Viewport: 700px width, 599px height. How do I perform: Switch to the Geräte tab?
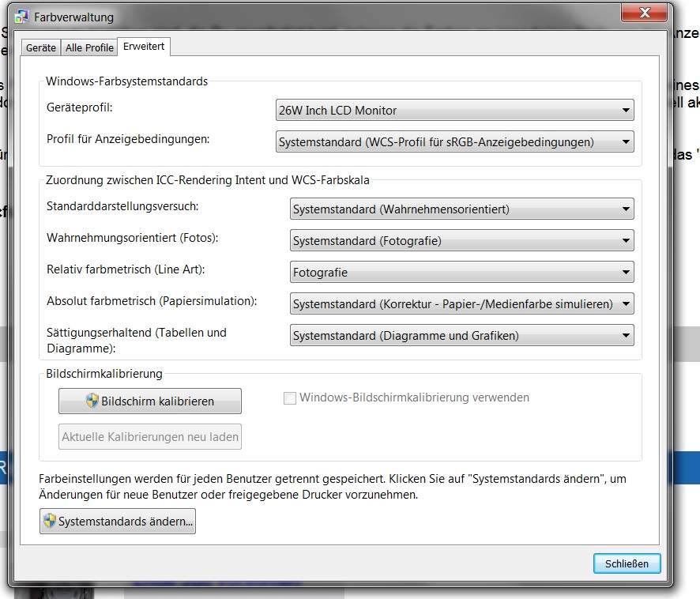click(41, 47)
